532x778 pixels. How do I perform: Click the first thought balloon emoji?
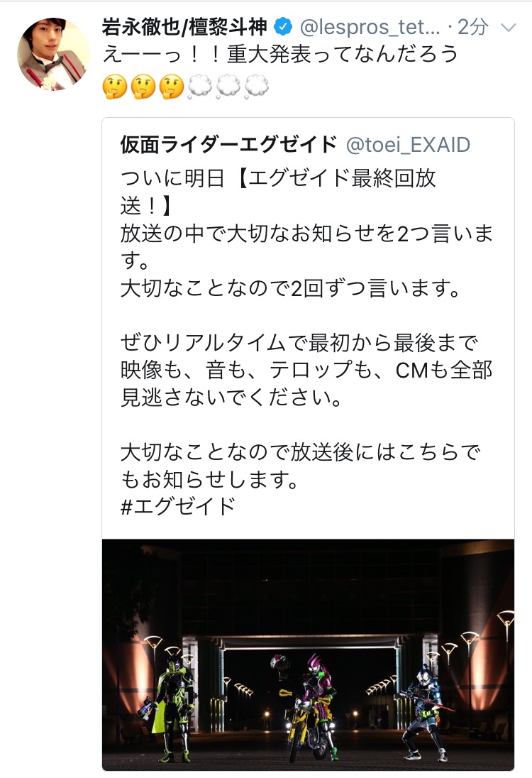[x=200, y=87]
